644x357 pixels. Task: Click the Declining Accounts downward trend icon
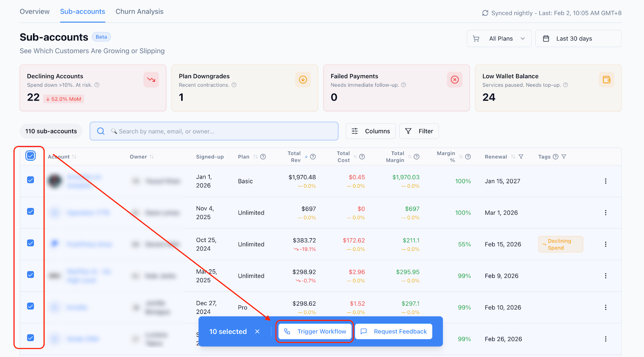[151, 80]
